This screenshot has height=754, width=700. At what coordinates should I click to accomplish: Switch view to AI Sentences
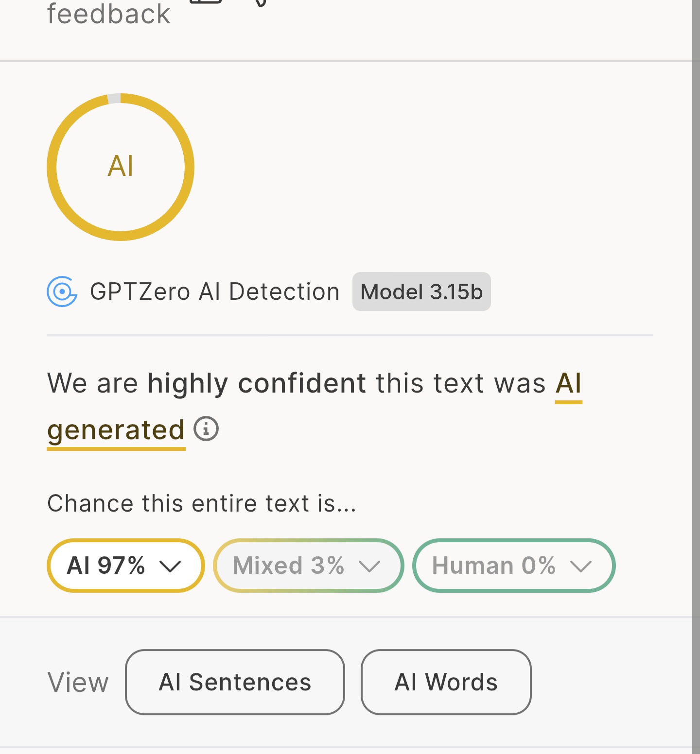(235, 682)
